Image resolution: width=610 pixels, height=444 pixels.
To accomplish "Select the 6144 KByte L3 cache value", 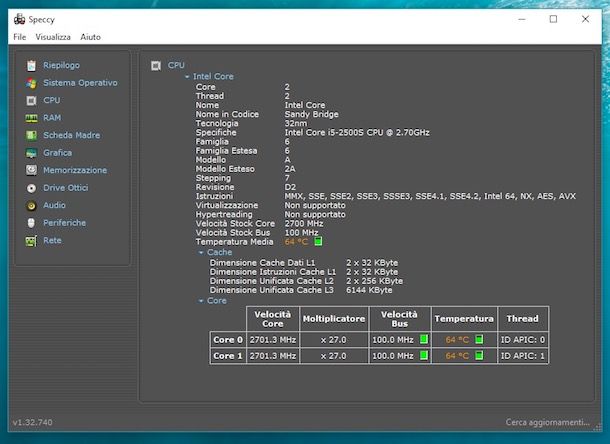I will pos(369,290).
